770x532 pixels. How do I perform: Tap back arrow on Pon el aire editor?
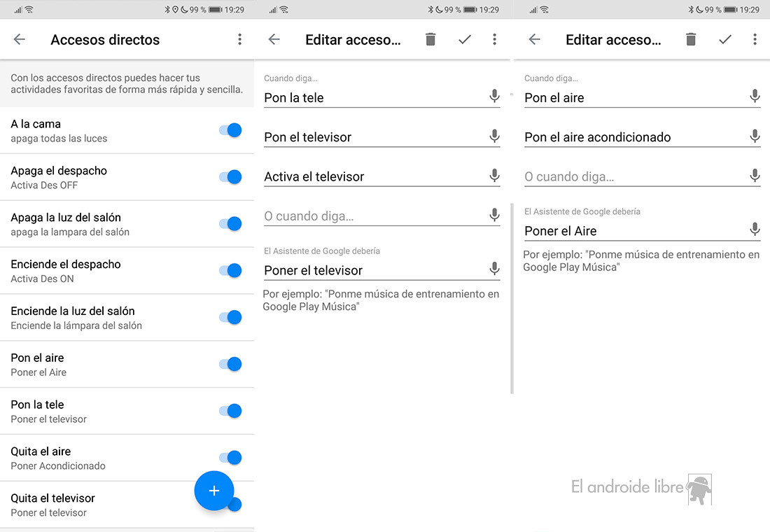534,39
